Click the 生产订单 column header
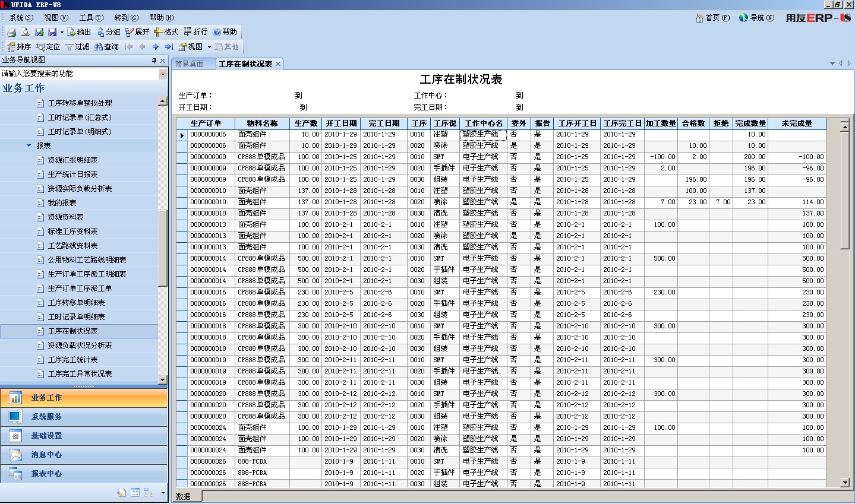Viewport: 855px width, 504px height. [x=206, y=123]
